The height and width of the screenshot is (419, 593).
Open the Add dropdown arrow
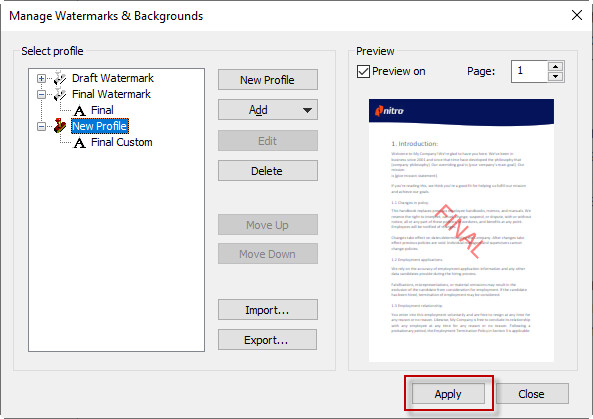(307, 110)
